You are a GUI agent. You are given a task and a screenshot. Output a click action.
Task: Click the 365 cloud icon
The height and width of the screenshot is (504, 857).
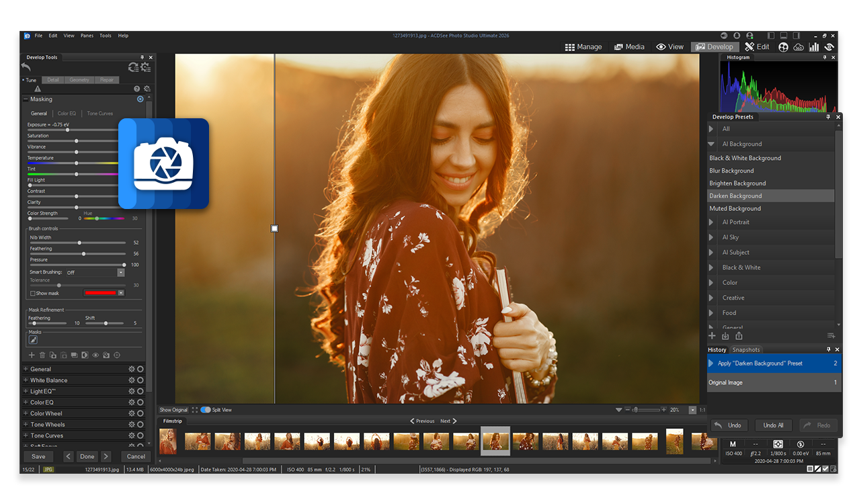pyautogui.click(x=799, y=47)
